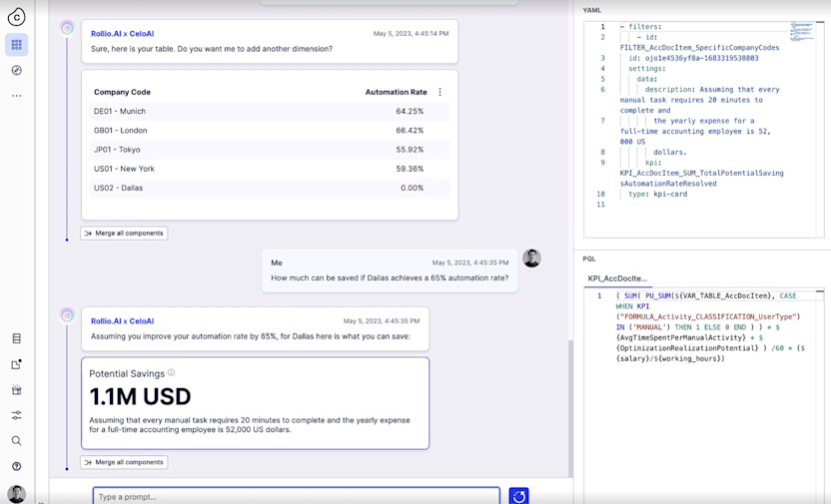Click the Potential Savings info icon
The height and width of the screenshot is (504, 831).
pos(171,372)
